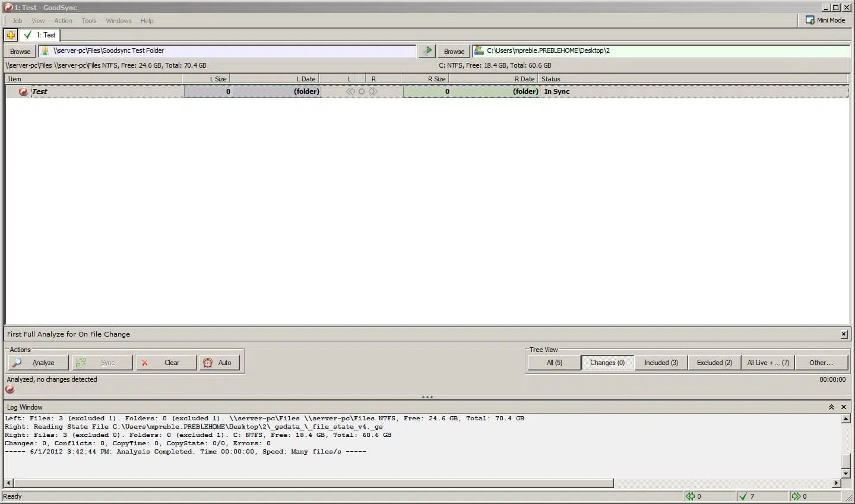Open the Windows menu
The height and width of the screenshot is (504, 855).
119,21
